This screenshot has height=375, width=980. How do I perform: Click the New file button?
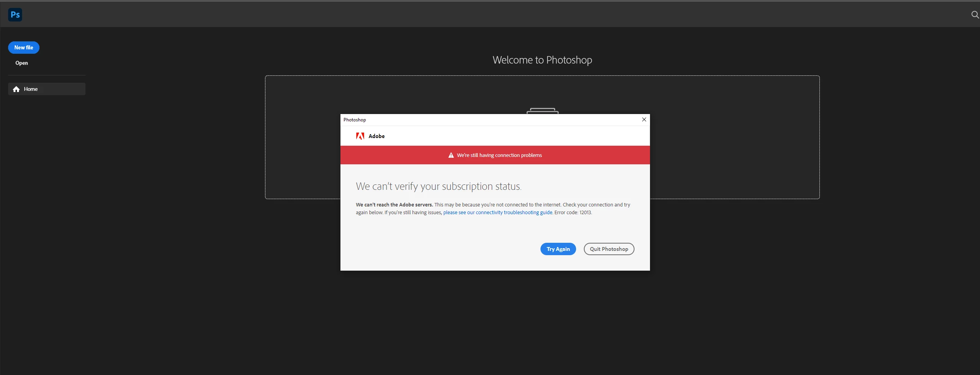[24, 48]
